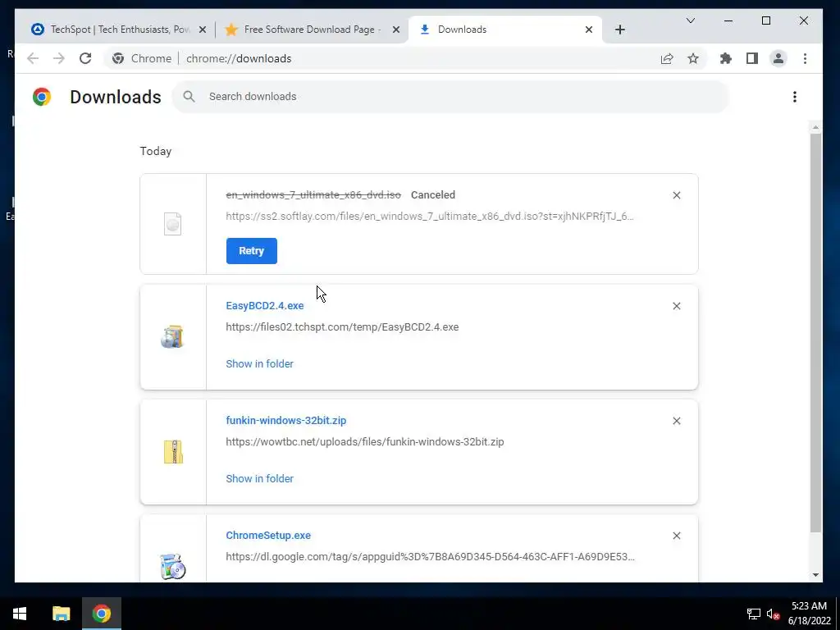Viewport: 840px width, 630px height.
Task: Click the Chrome site info icon in address bar
Action: tap(118, 58)
